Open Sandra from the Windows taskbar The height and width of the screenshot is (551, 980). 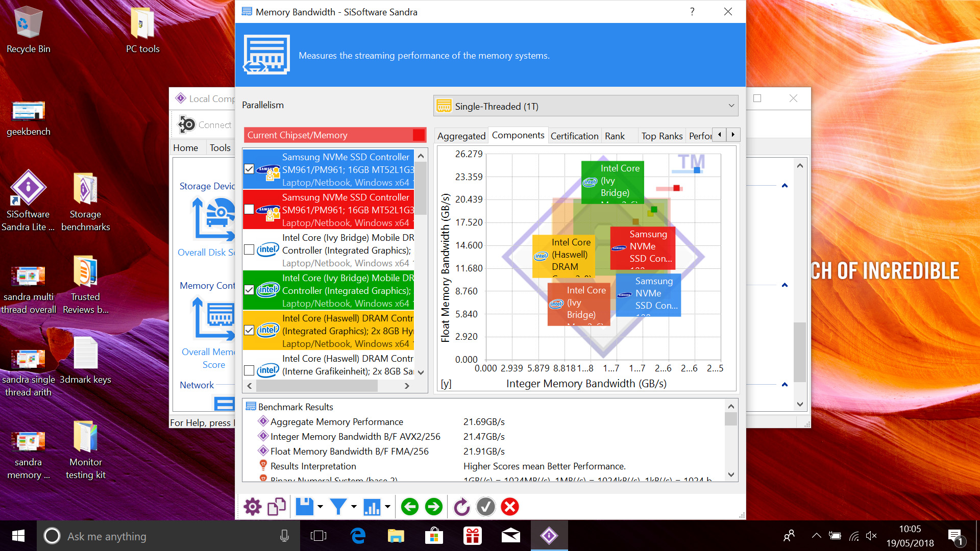[549, 536]
